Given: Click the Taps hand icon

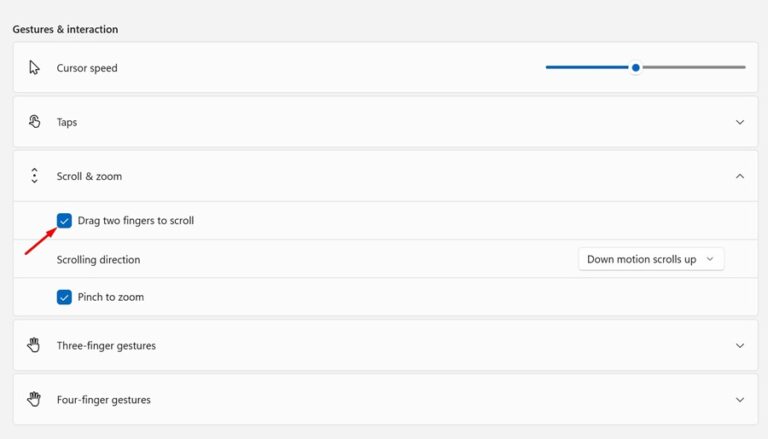Looking at the screenshot, I should 35,122.
